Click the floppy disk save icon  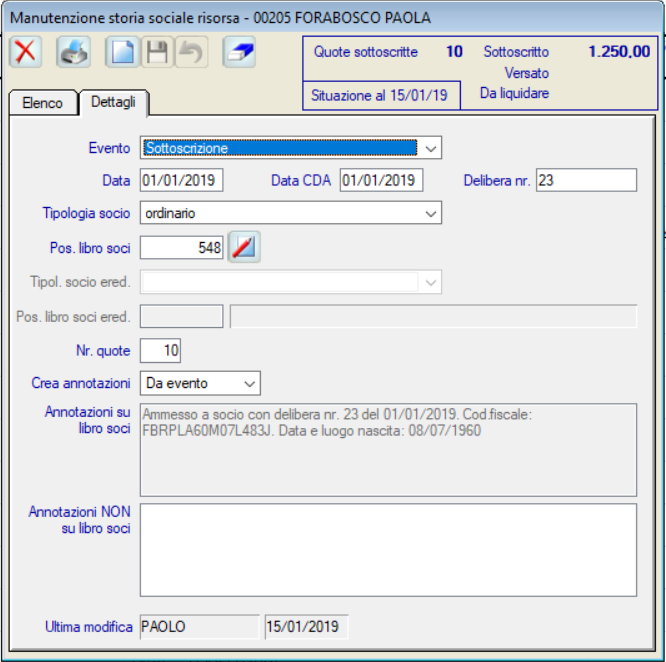pyautogui.click(x=157, y=52)
